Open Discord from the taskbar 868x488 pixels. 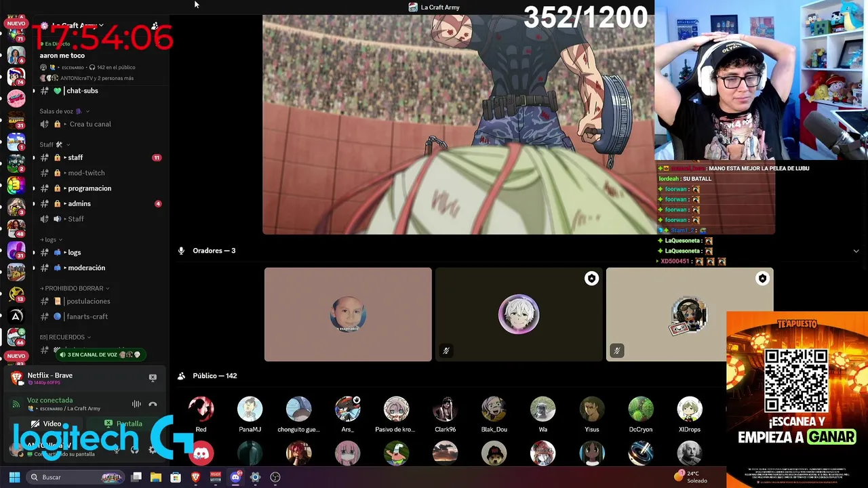pyautogui.click(x=235, y=477)
